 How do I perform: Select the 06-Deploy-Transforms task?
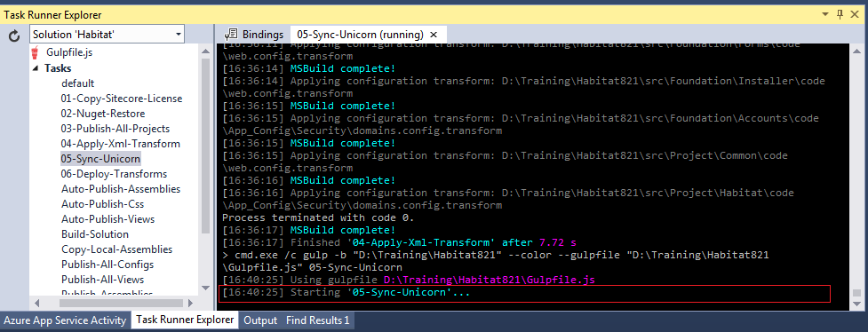tap(114, 174)
